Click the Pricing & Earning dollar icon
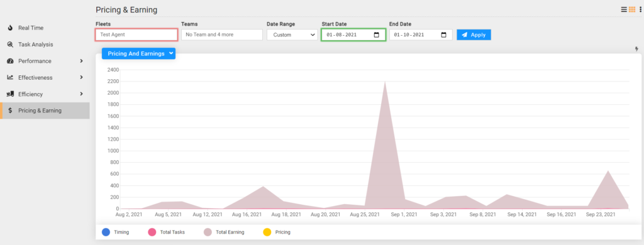The width and height of the screenshot is (644, 245). coord(10,111)
